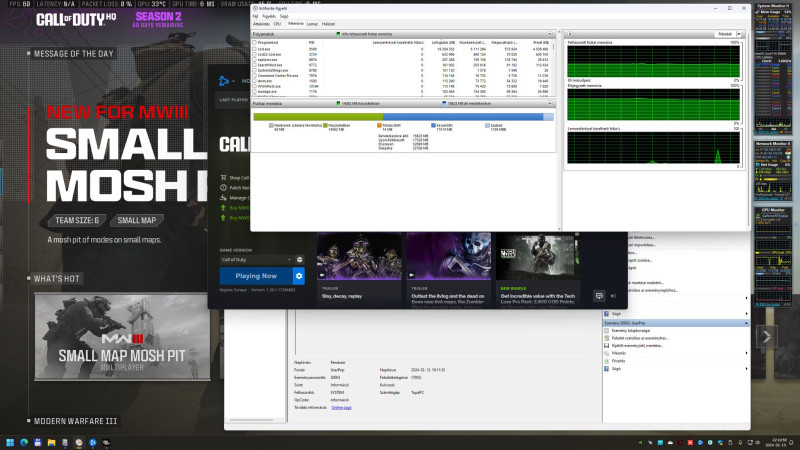
Task: Click Shop Call of Duty cart icon
Action: 223,178
